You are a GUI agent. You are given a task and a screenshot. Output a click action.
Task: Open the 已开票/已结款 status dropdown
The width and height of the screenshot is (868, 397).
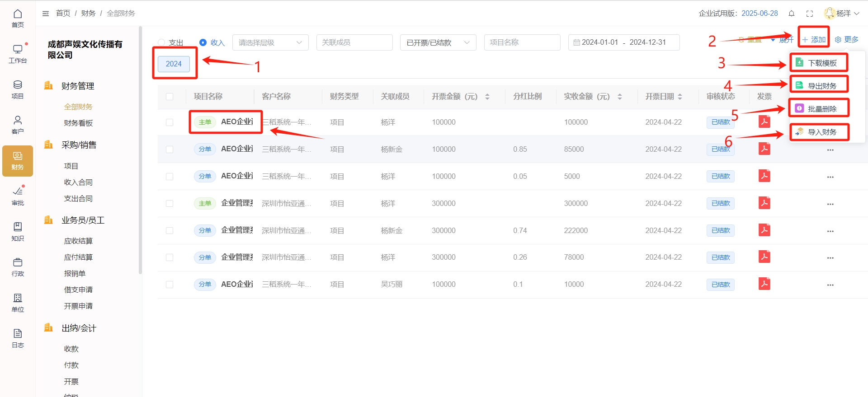(x=438, y=42)
